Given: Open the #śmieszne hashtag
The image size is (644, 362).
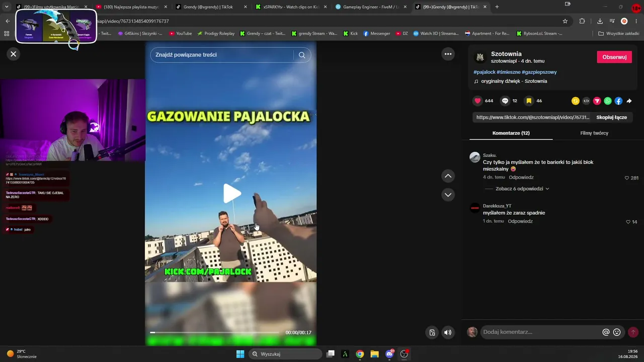Looking at the screenshot, I should pos(509,72).
